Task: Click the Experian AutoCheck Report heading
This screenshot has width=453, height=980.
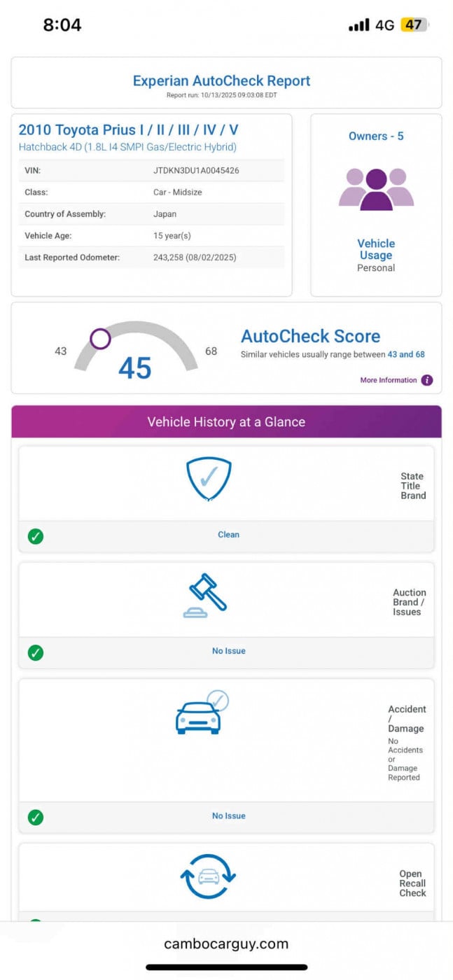Action: [x=221, y=80]
